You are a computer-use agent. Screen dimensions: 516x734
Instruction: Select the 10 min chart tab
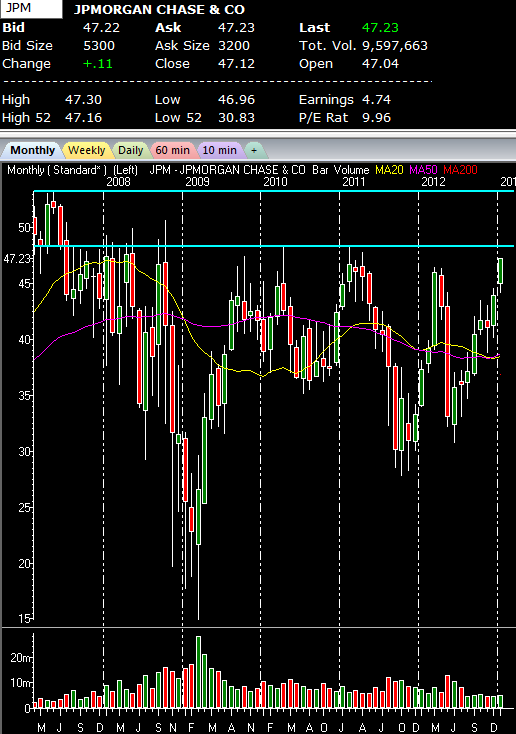pos(220,150)
